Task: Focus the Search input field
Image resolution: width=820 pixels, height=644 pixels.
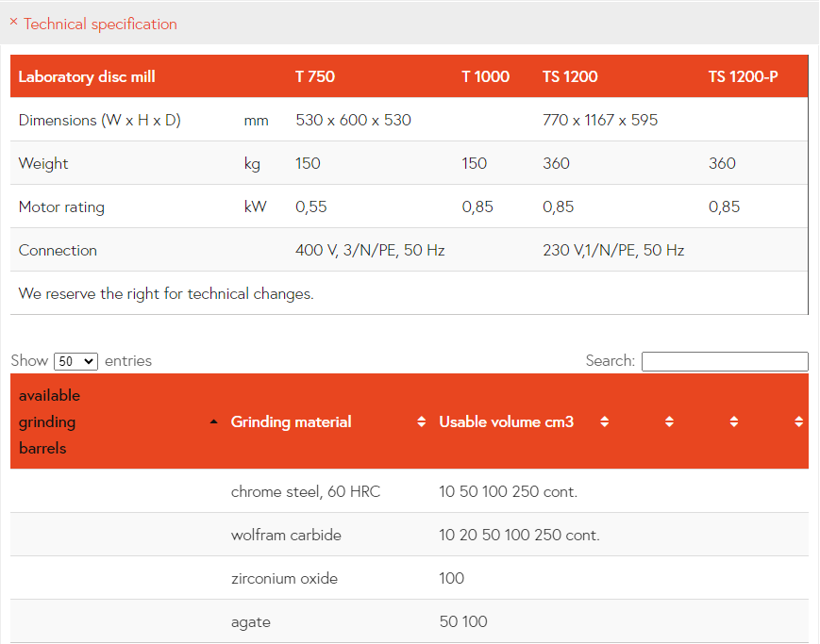Action: (724, 361)
